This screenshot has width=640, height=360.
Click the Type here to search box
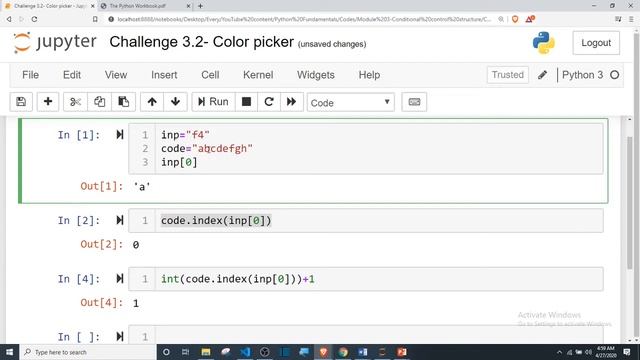[x=88, y=352]
